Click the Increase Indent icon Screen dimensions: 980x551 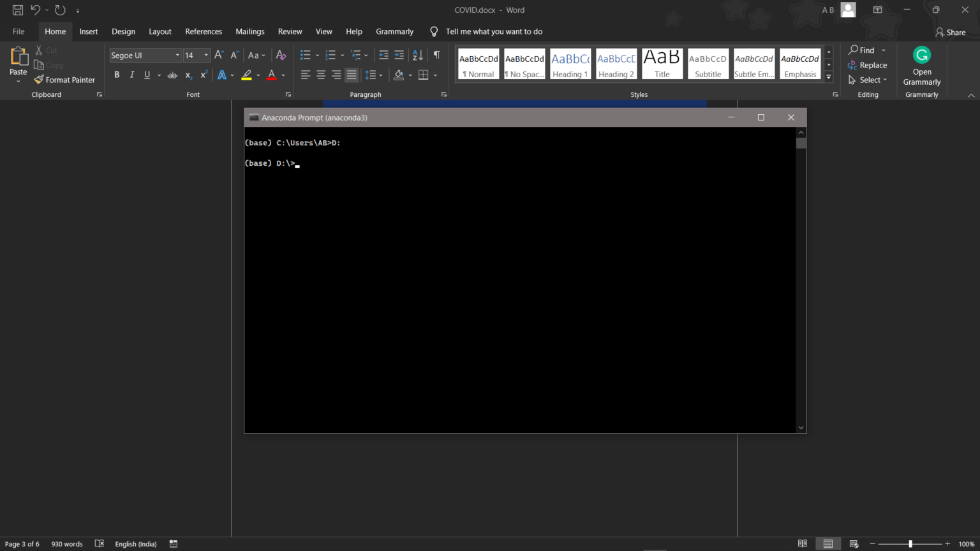pyautogui.click(x=399, y=55)
